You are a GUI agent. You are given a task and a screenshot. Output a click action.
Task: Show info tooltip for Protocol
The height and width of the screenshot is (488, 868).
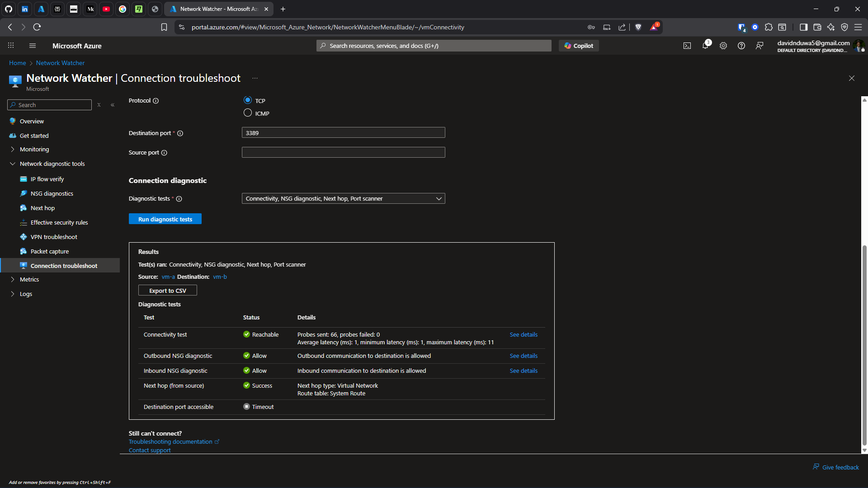pyautogui.click(x=156, y=101)
